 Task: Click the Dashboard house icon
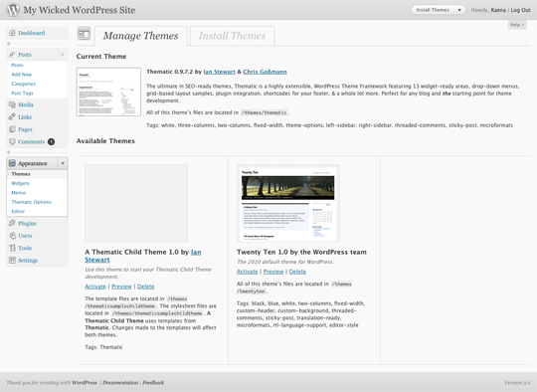[12, 33]
